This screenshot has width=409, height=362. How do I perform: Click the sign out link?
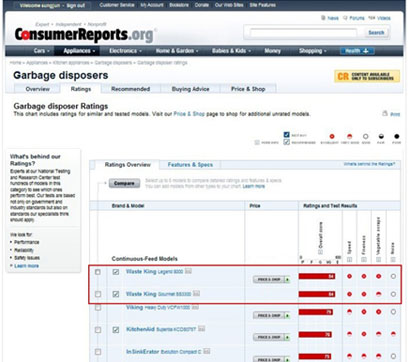[x=76, y=6]
